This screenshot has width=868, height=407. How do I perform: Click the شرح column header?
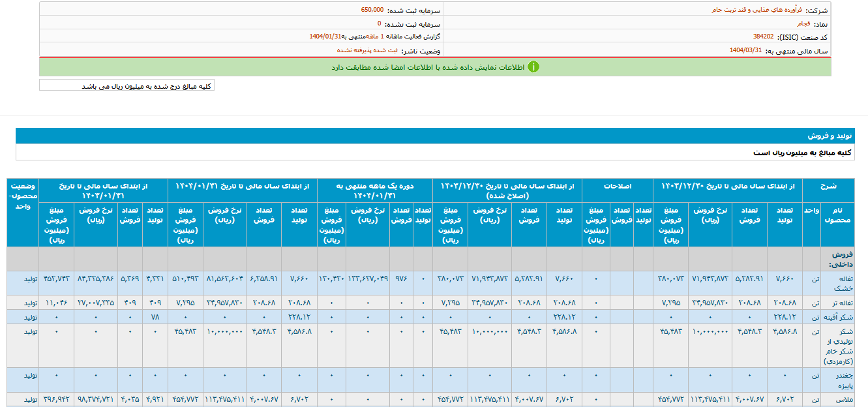point(828,186)
